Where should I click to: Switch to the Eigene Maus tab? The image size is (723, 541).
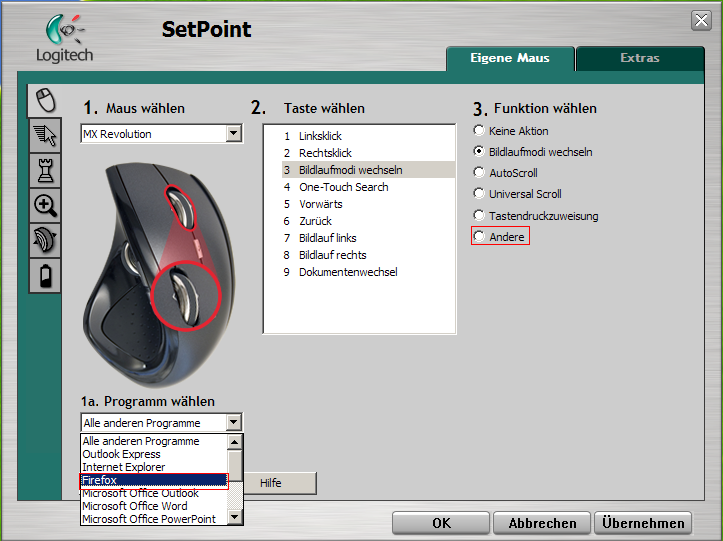click(510, 58)
